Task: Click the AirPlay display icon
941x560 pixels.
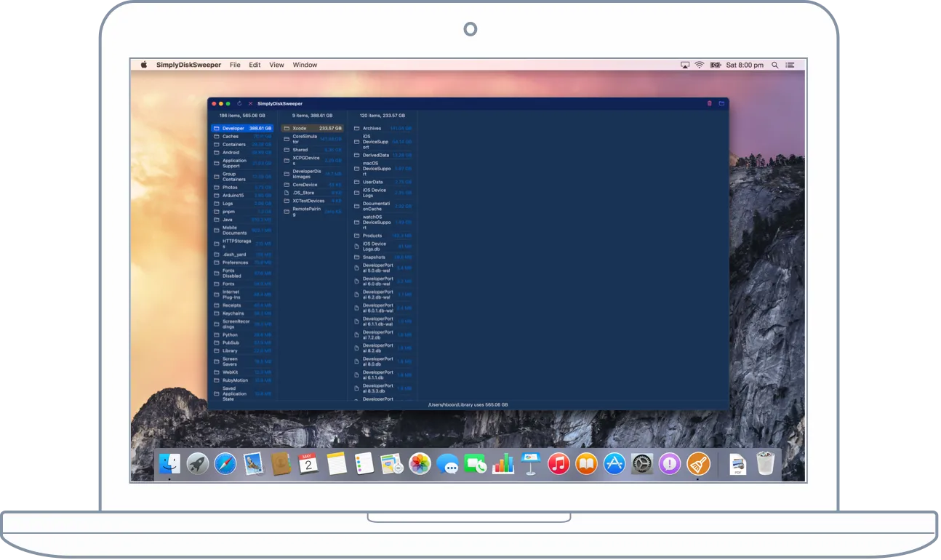Action: [x=684, y=65]
